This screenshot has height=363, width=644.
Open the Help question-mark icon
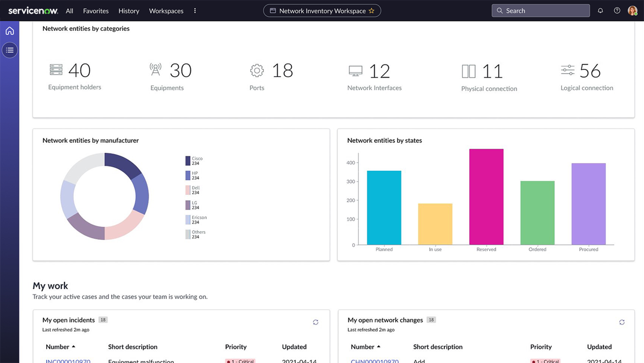(617, 10)
